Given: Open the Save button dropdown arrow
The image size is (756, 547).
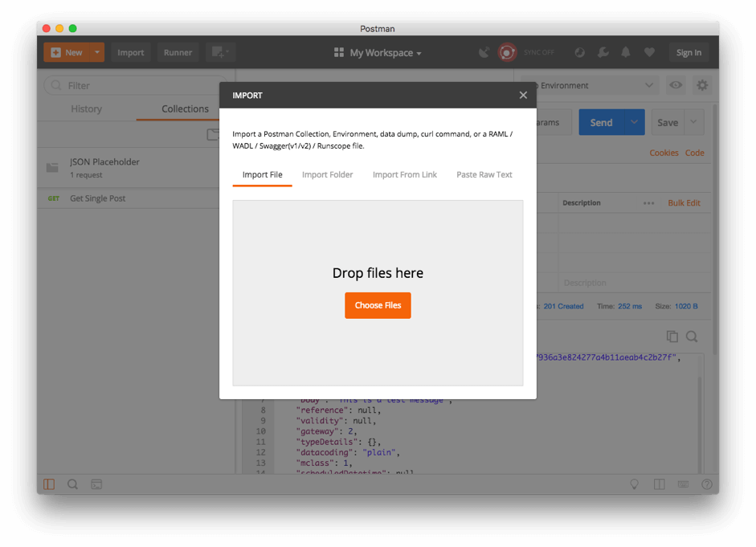Looking at the screenshot, I should click(x=694, y=122).
